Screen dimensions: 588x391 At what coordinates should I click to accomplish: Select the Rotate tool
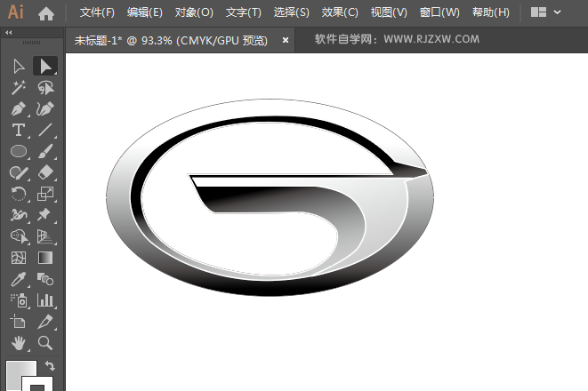(19, 194)
